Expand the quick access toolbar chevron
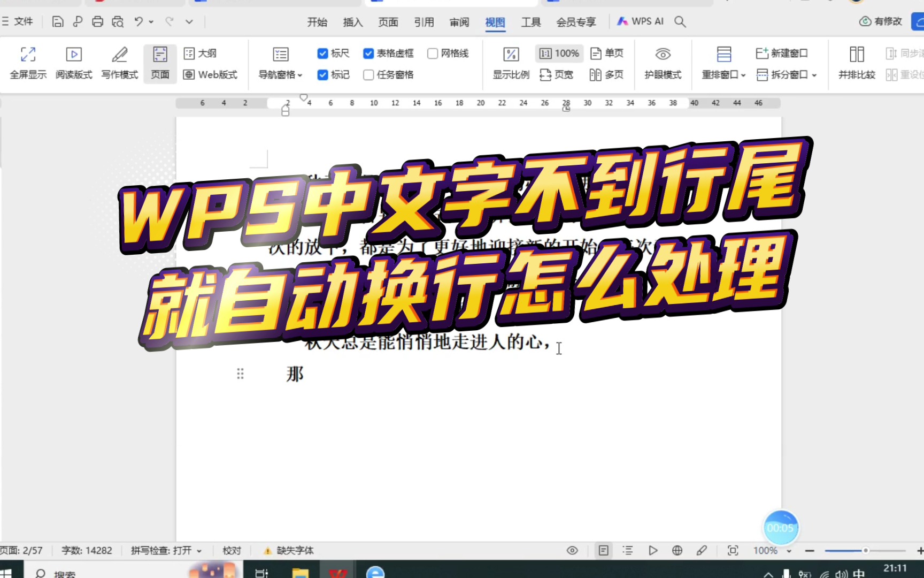 click(x=189, y=22)
